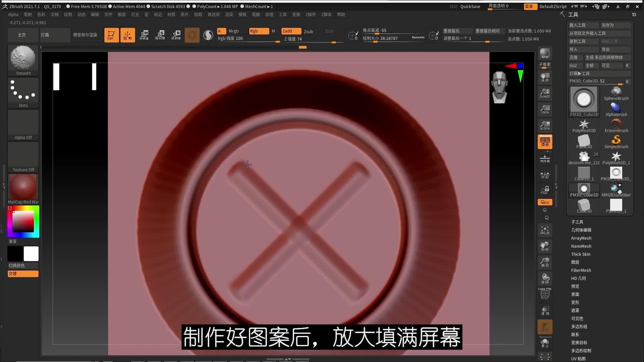This screenshot has width=644, height=362.
Task: Toggle Line Fill PolyF display
Action: [x=545, y=294]
